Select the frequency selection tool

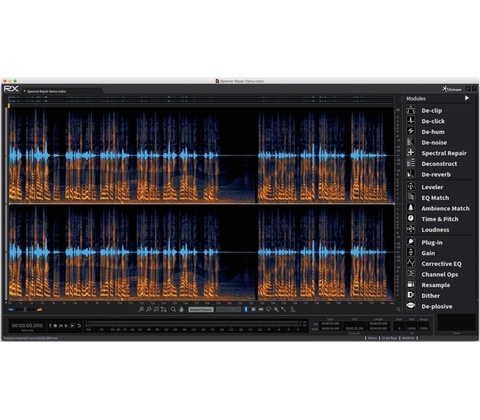coord(261,309)
